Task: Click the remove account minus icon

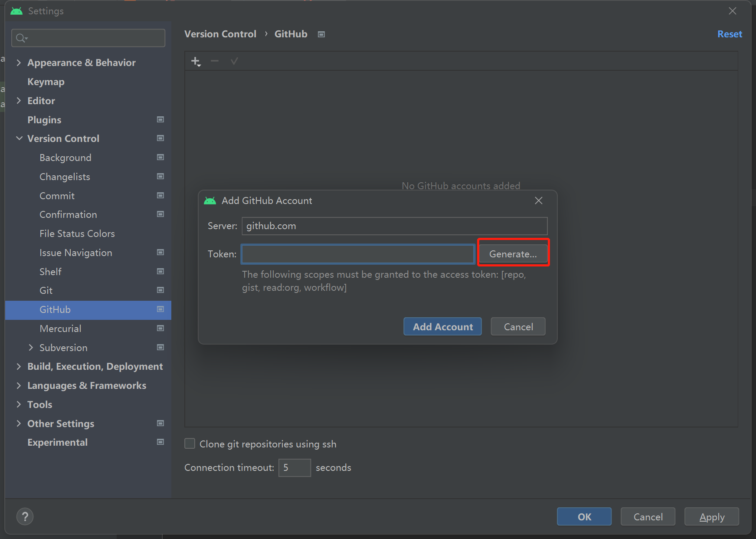Action: pyautogui.click(x=215, y=61)
